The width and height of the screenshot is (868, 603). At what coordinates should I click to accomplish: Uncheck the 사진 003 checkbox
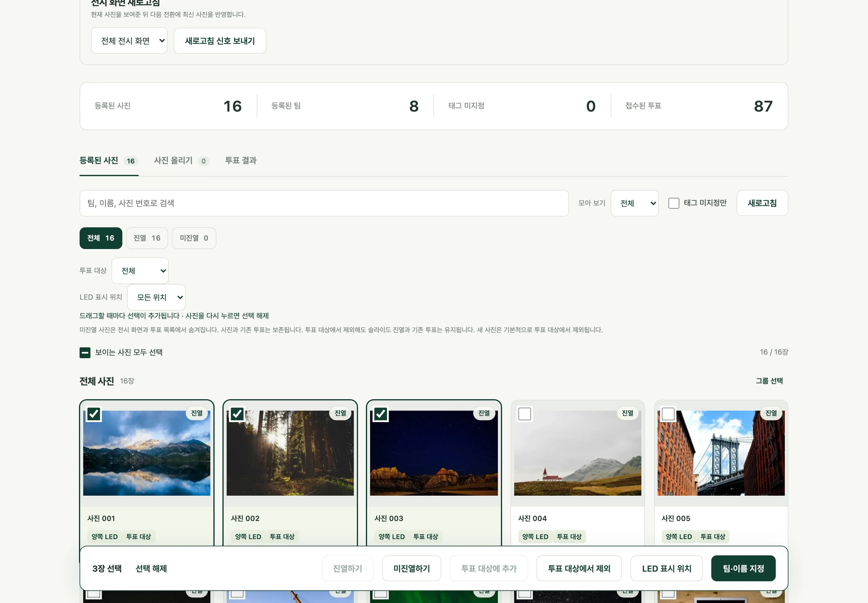point(381,414)
